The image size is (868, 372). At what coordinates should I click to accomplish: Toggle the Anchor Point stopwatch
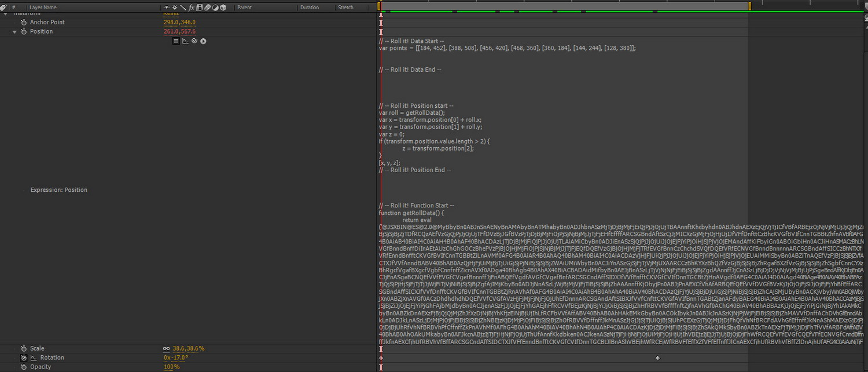click(x=24, y=22)
